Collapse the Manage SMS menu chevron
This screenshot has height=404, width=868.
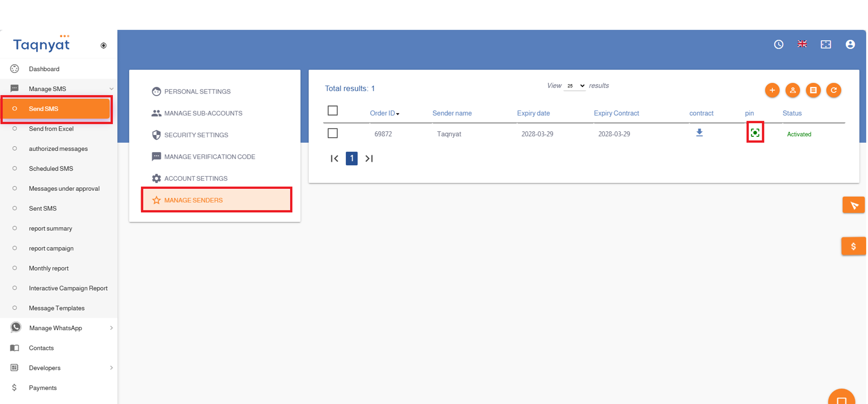point(111,89)
